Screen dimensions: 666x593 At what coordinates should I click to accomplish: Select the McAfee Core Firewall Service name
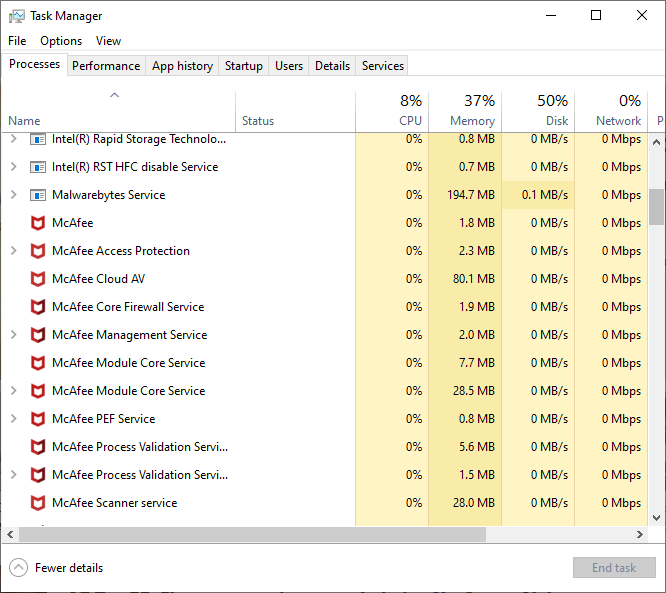click(128, 307)
